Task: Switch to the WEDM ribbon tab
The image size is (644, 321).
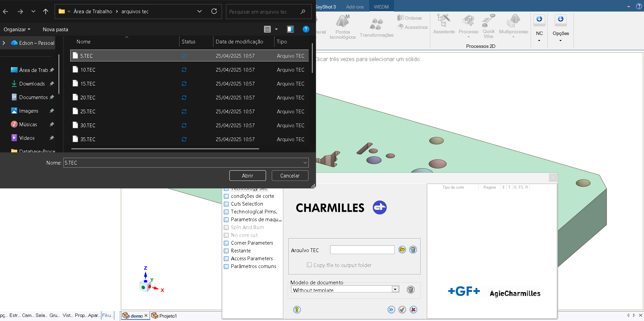Action: 381,7
